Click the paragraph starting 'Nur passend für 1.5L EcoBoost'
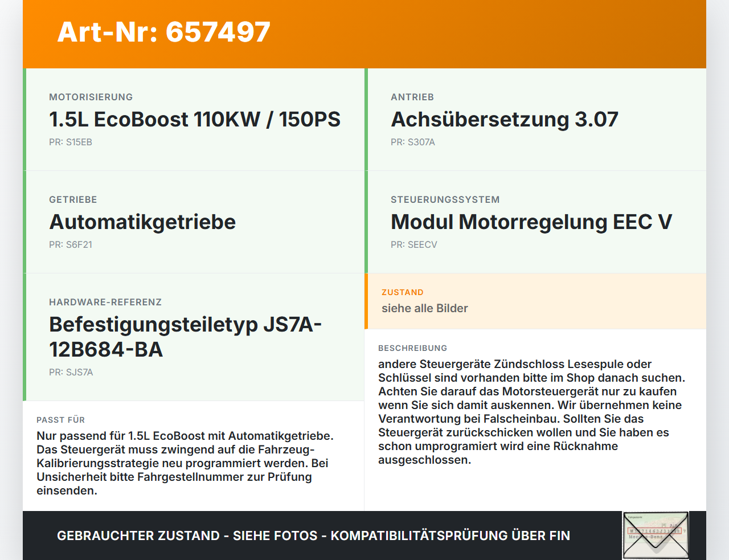This screenshot has width=729, height=560. pyautogui.click(x=185, y=463)
